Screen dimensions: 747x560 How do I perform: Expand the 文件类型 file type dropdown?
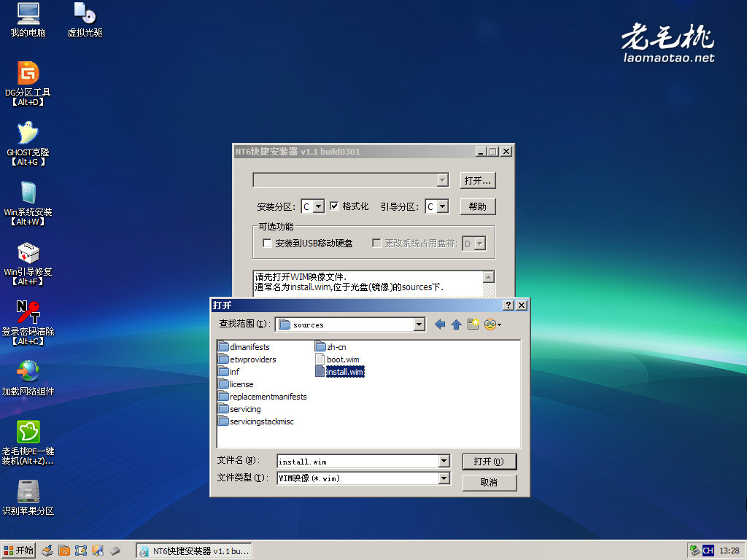(x=444, y=478)
